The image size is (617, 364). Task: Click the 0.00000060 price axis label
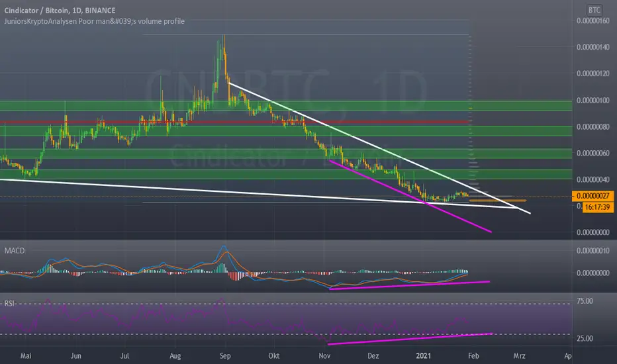click(593, 153)
